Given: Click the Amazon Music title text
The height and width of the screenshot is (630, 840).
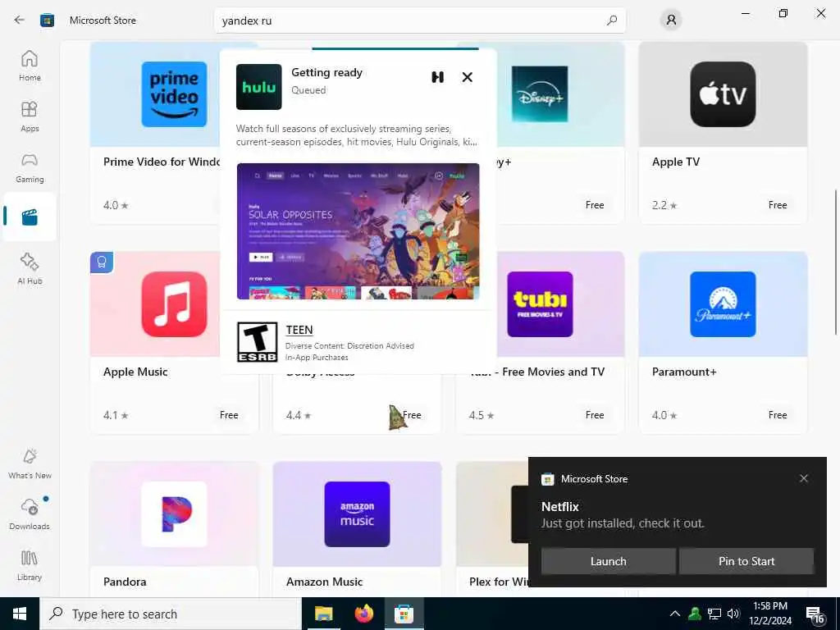Looking at the screenshot, I should coord(325,582).
